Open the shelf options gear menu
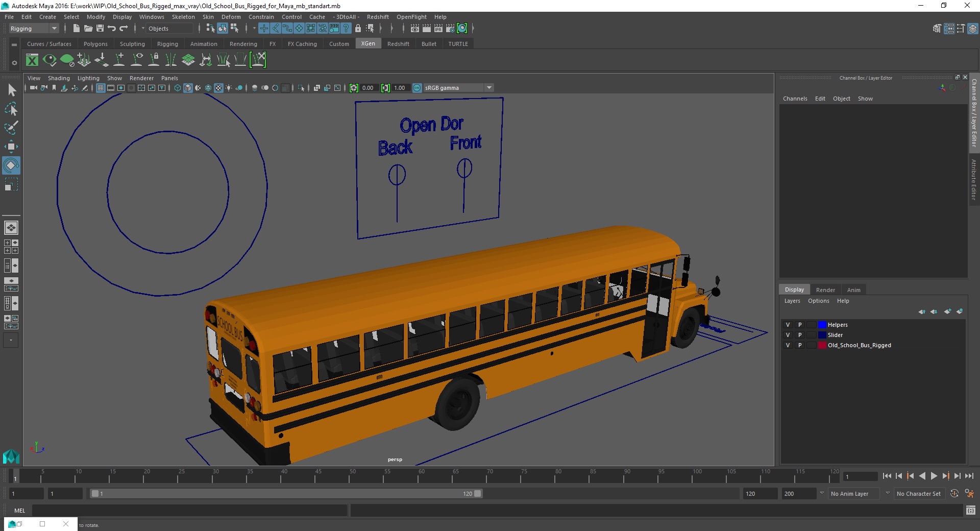Viewport: 980px width, 531px height. click(14, 63)
